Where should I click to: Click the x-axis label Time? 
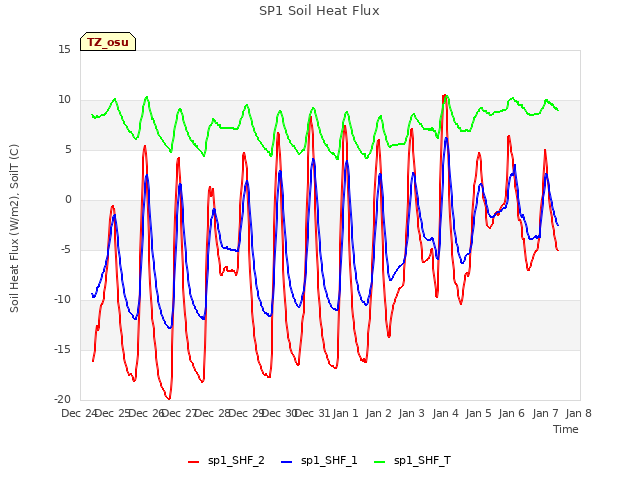coord(566,429)
